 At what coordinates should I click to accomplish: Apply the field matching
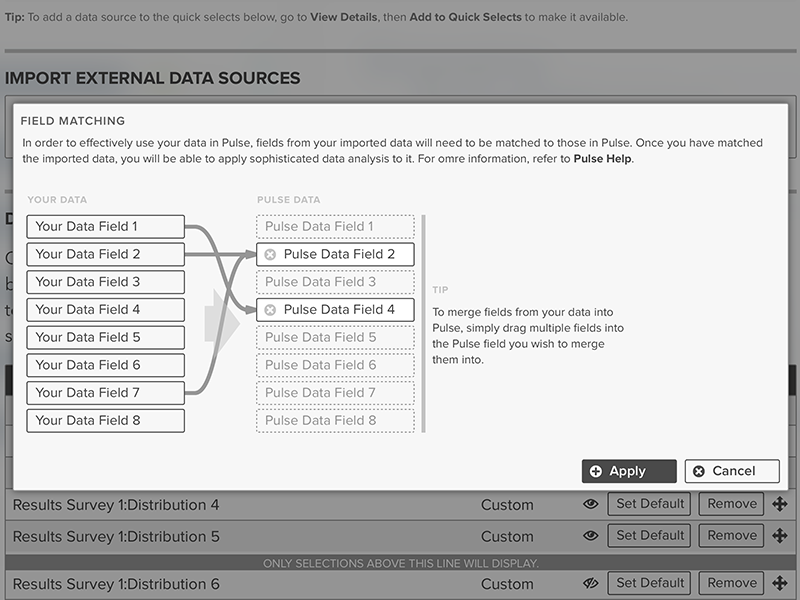[629, 471]
